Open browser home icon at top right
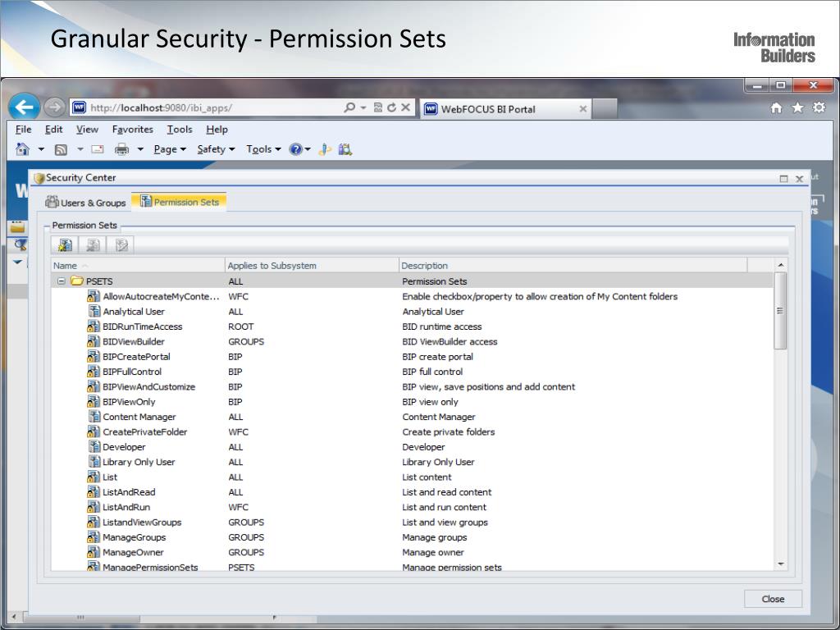This screenshot has width=840, height=630. click(776, 107)
